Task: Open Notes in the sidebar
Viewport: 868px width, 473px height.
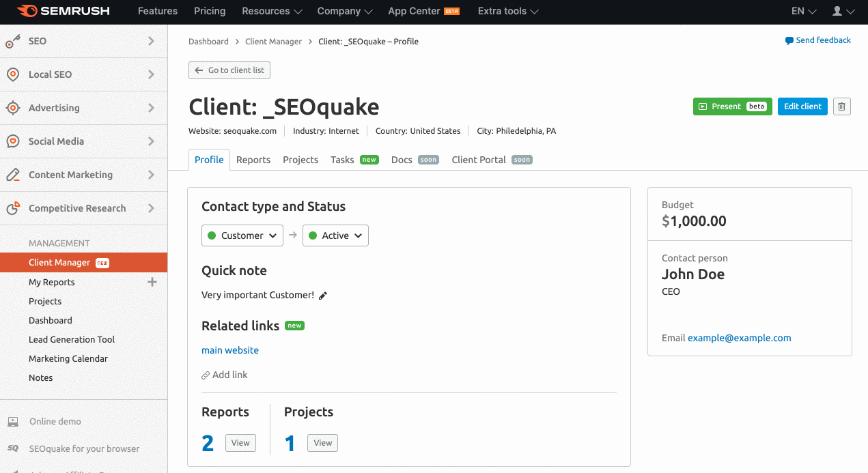Action: 41,377
